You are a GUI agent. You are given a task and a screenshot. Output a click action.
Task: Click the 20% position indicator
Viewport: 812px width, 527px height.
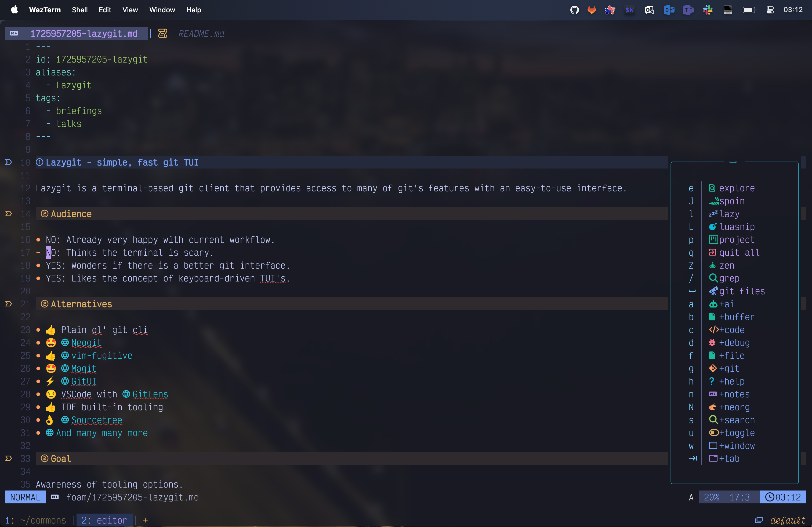click(x=712, y=497)
